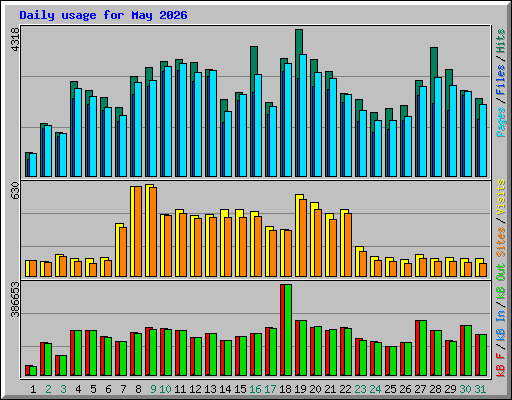The image size is (512, 400).
Task: Click the tallest green kB bar for day 18
Action: [288, 330]
